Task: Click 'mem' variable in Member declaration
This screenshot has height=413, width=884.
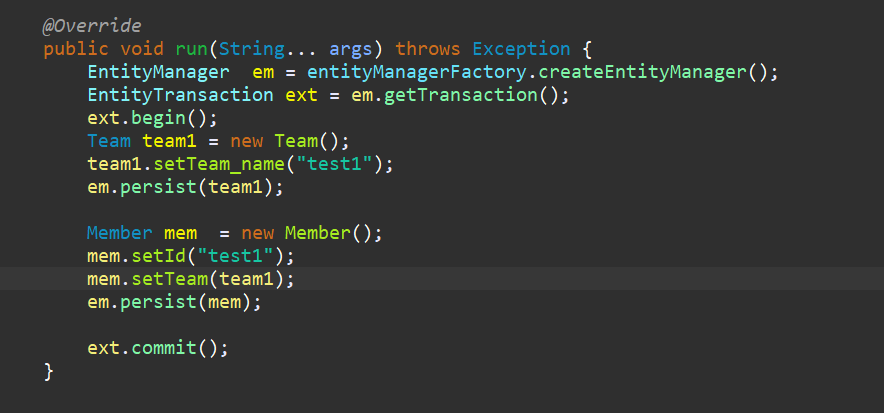Action: click(x=180, y=233)
